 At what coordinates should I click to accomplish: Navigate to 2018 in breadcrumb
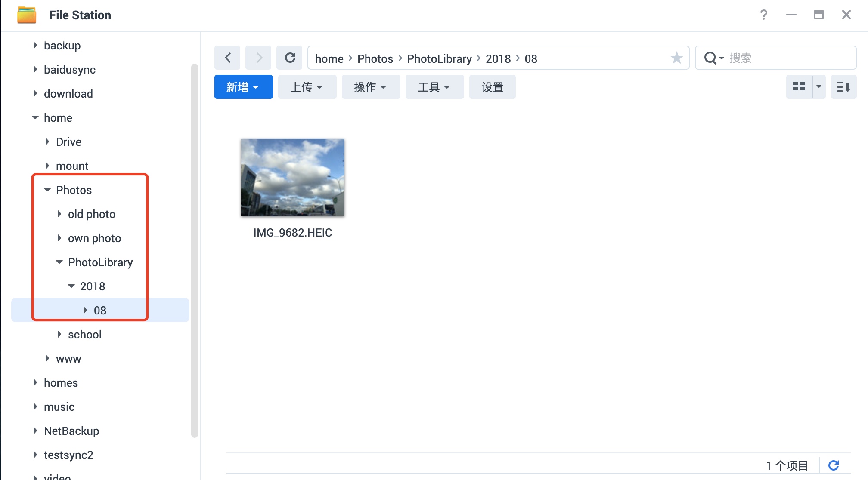[498, 58]
